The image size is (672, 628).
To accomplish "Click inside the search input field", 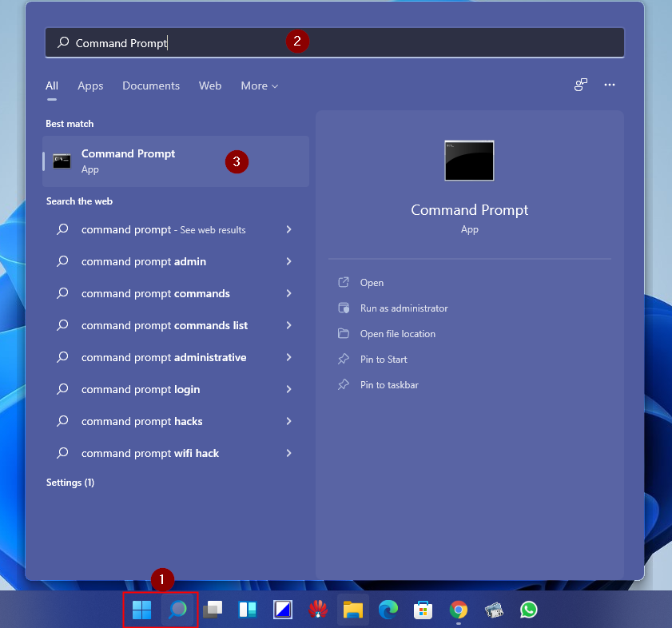I will click(240, 41).
